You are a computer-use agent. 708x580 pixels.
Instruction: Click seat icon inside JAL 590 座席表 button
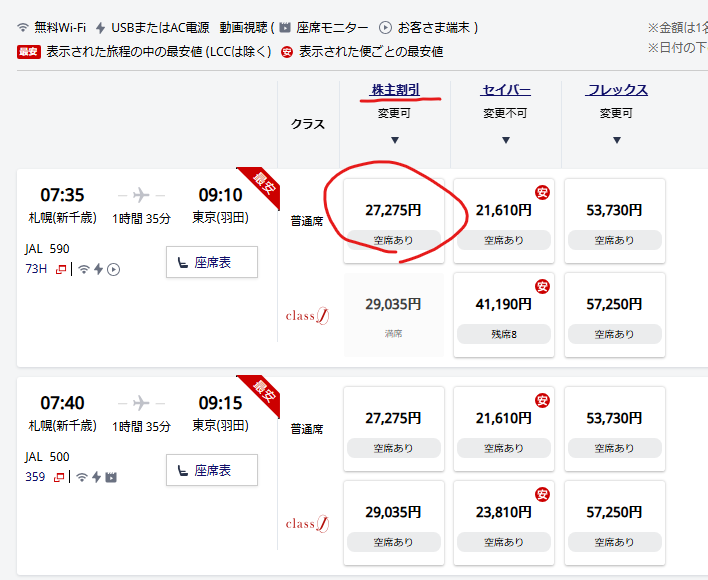183,262
